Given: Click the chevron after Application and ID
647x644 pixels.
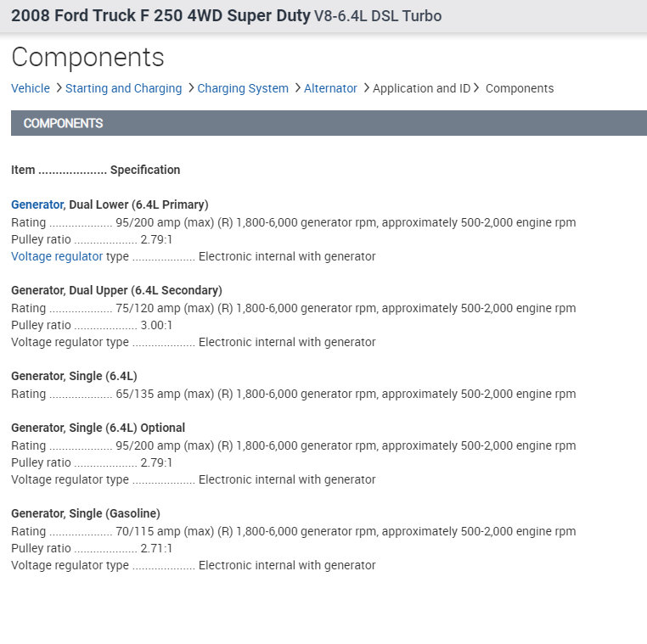Looking at the screenshot, I should coord(476,87).
